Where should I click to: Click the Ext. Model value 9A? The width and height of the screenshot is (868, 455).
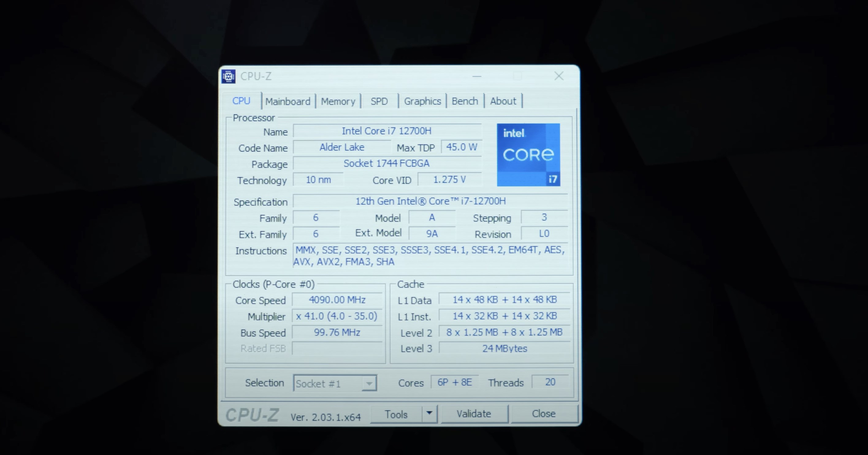coord(432,234)
